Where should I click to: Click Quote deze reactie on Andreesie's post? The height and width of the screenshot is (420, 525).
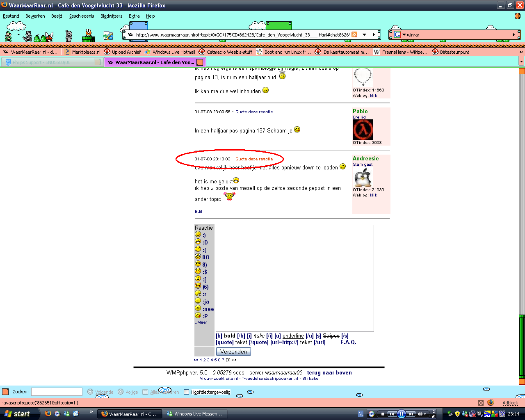[x=254, y=159]
